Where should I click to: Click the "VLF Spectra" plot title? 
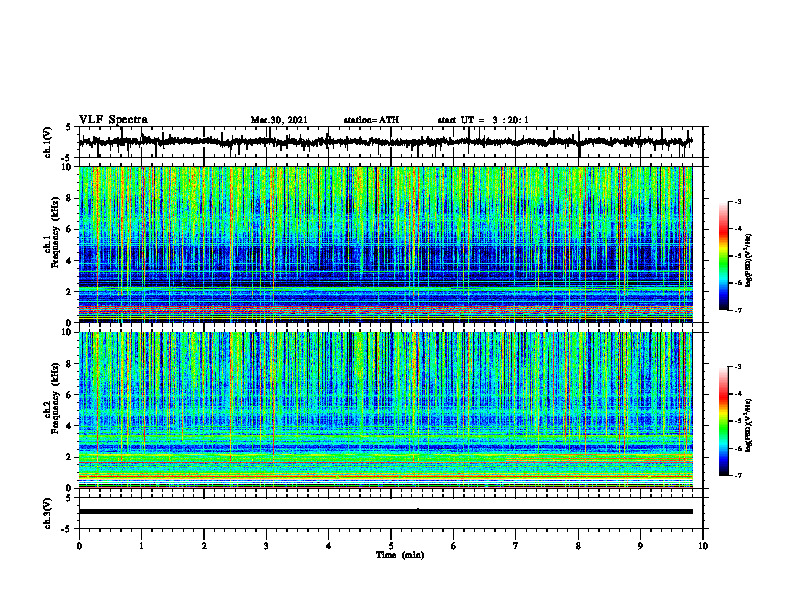(113, 120)
